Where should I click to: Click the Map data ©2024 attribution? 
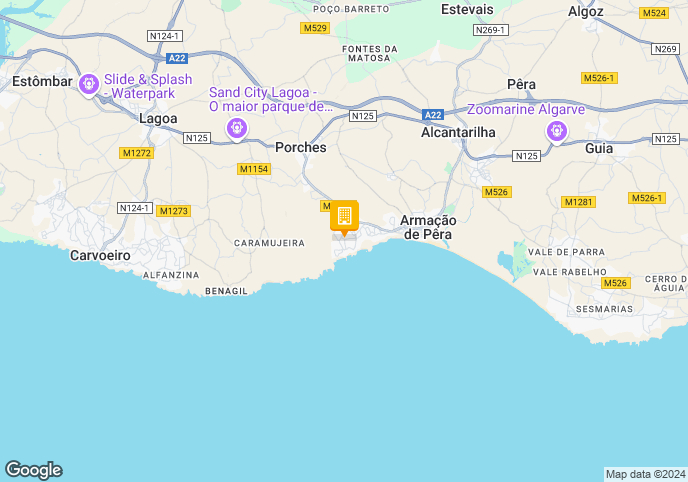pos(645,474)
